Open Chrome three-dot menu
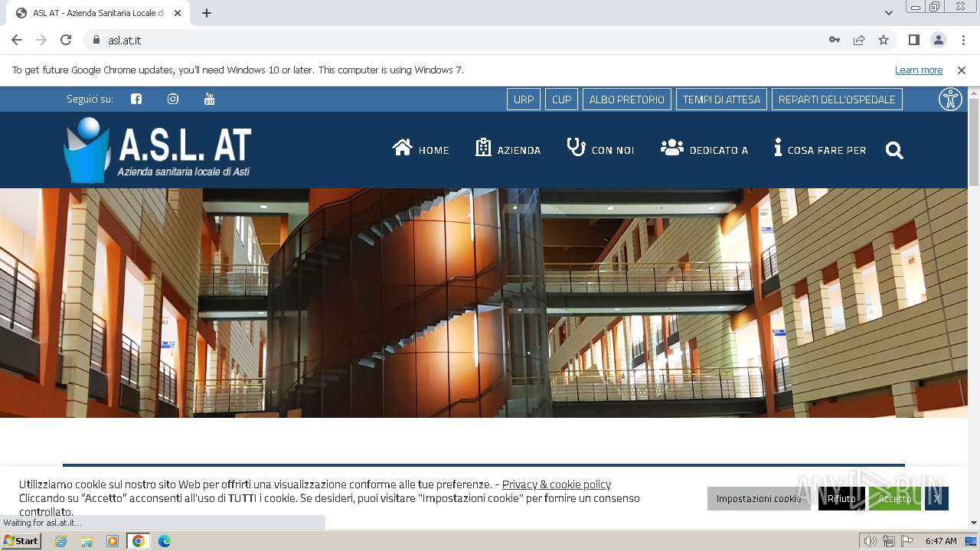The image size is (980, 551). 962,41
